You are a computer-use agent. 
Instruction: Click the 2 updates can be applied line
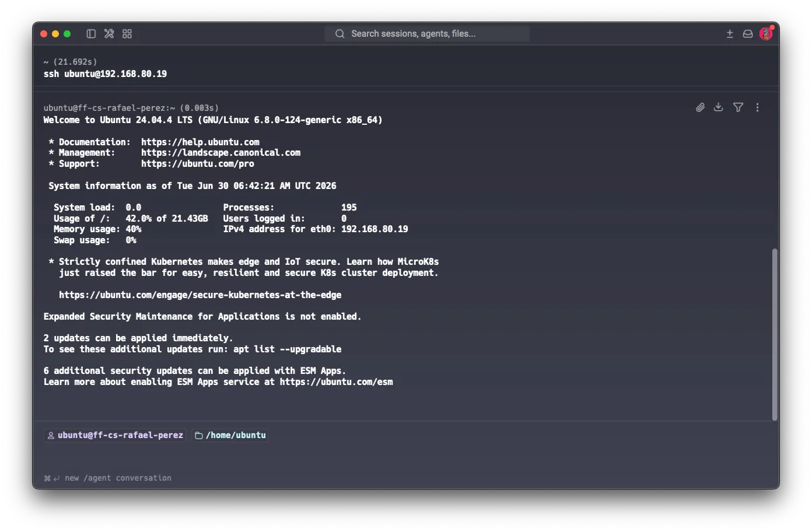click(x=138, y=338)
